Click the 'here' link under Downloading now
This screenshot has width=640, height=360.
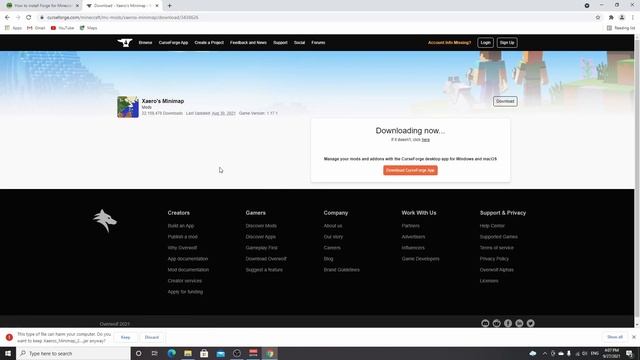425,140
